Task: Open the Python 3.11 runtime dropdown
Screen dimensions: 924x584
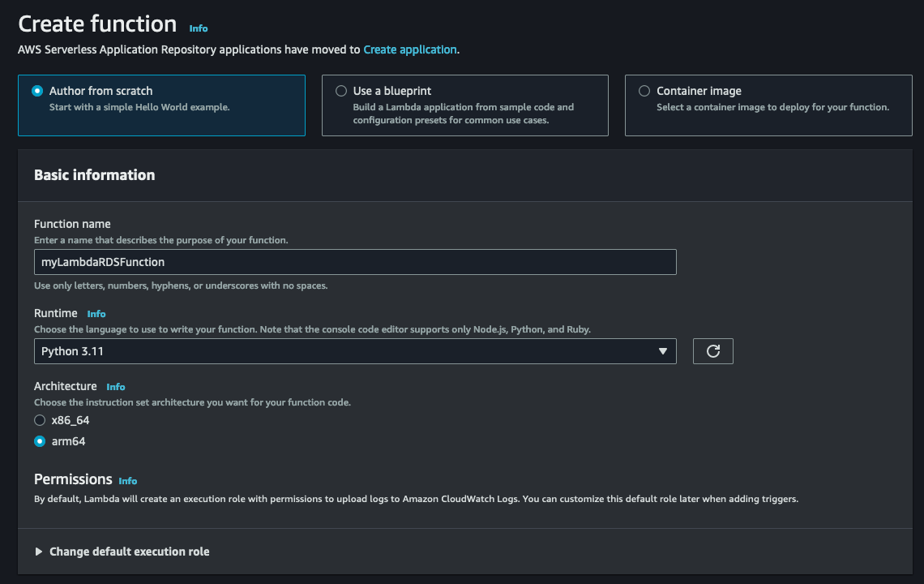Action: pos(355,350)
